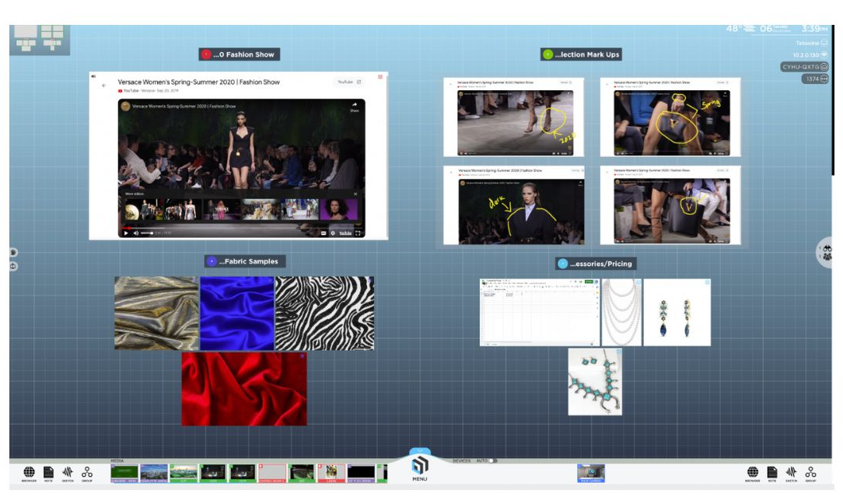Select the Accessories/Pricing group label
This screenshot has width=843, height=504.
(596, 264)
